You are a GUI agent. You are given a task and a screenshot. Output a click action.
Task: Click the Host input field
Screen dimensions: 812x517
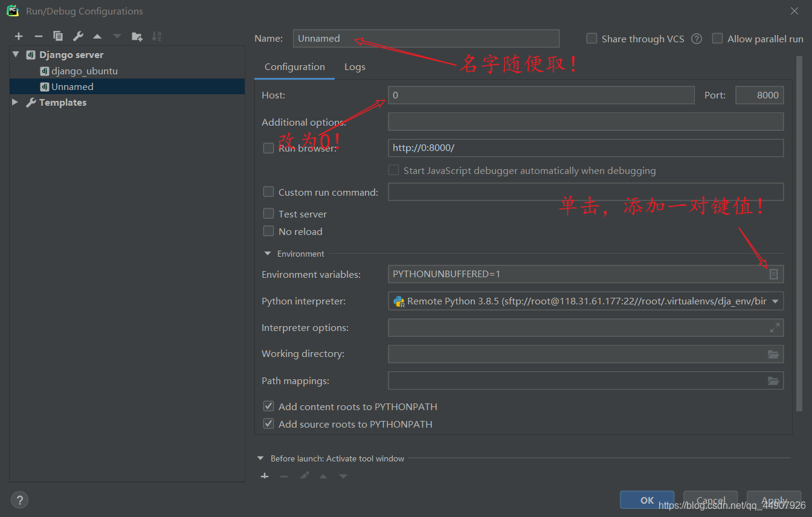click(541, 95)
